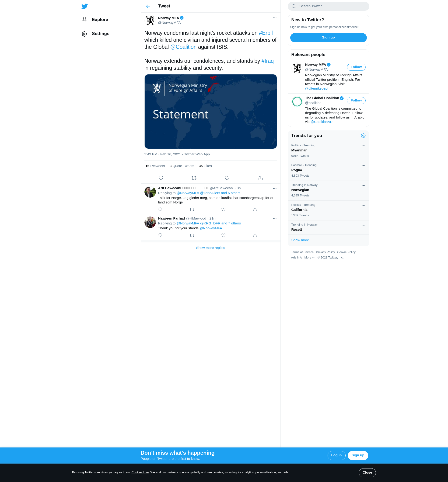Image resolution: width=448 pixels, height=482 pixels.
Task: Click Show more replies link
Action: tap(210, 248)
